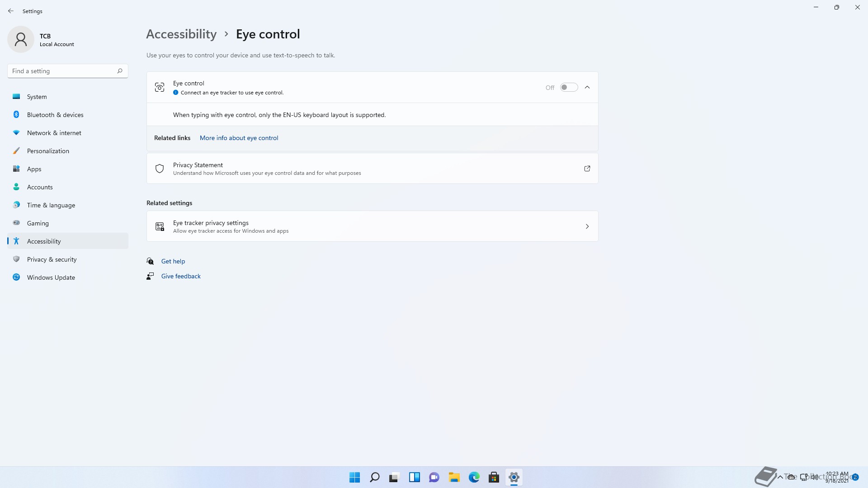Click the Gaming controller icon
The width and height of the screenshot is (868, 488).
(16, 223)
